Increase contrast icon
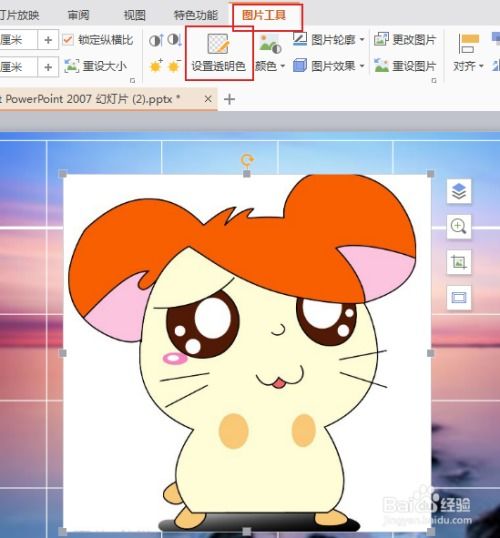The image size is (500, 538). [156, 40]
